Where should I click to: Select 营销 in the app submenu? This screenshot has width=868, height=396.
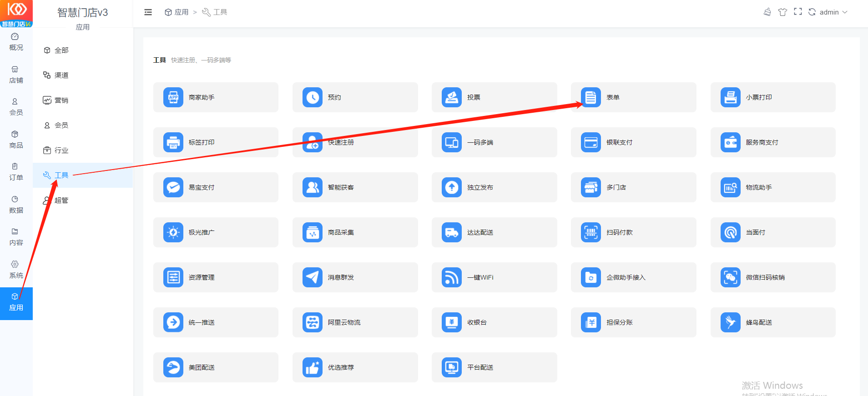click(x=83, y=100)
